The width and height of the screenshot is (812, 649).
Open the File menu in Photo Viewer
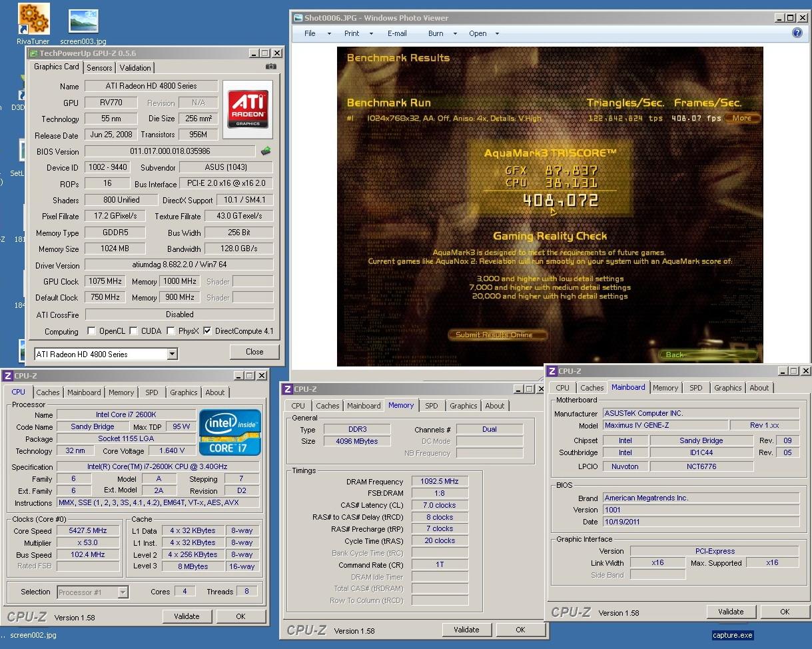pos(317,33)
